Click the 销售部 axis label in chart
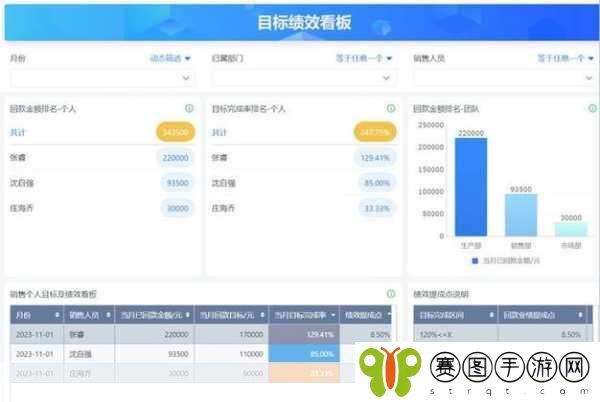600x402 pixels. pos(521,246)
